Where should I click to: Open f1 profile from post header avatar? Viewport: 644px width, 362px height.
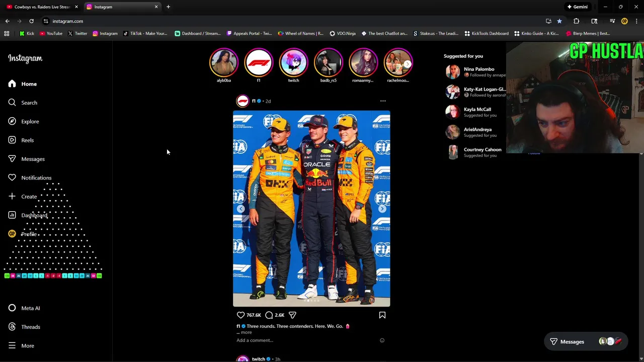click(243, 101)
